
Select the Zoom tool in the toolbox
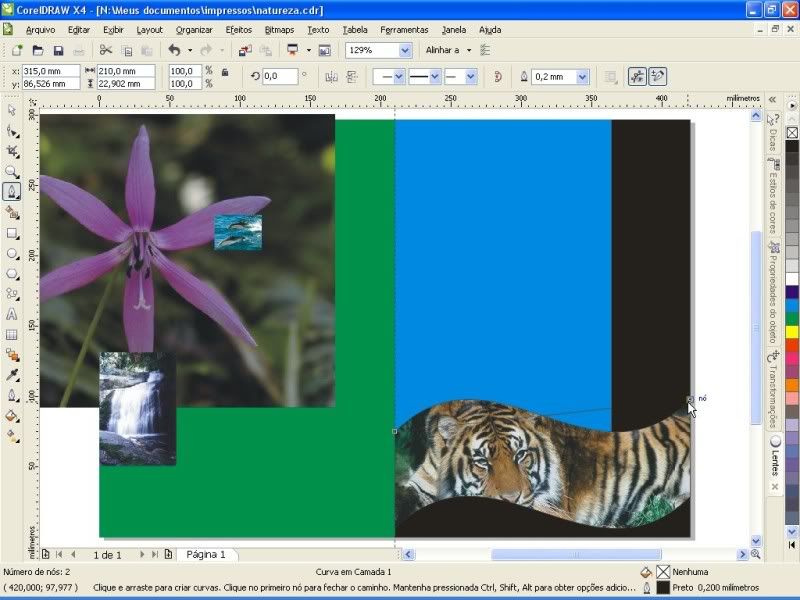12,171
